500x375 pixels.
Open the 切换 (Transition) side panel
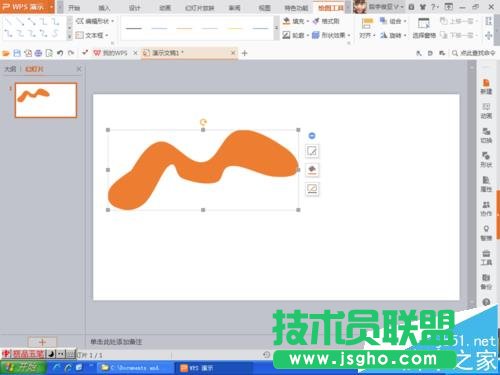click(486, 135)
